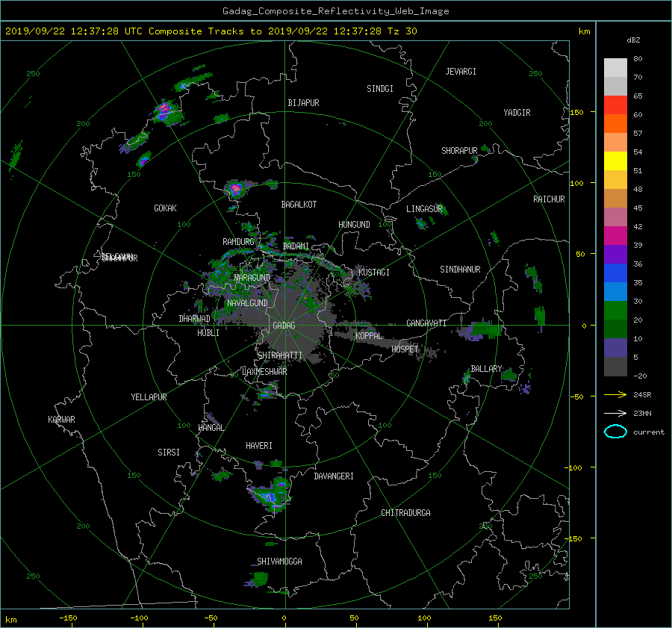Click the SINDGI city label
Viewport: 672px width, 628px height.
click(x=380, y=89)
